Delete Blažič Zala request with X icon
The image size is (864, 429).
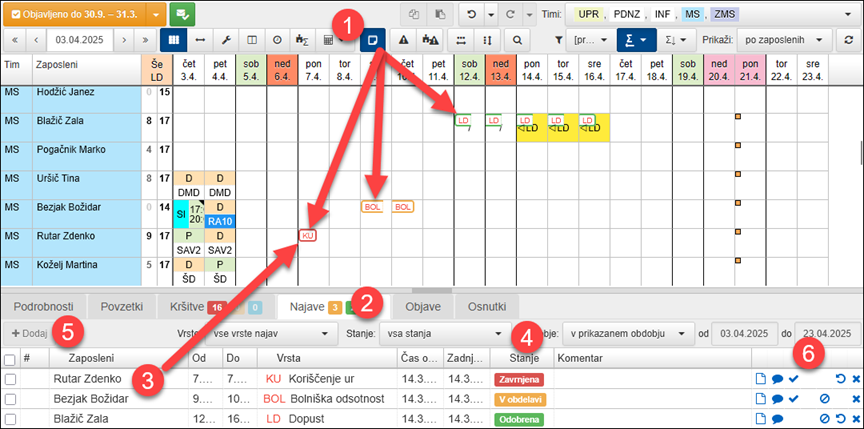point(855,419)
